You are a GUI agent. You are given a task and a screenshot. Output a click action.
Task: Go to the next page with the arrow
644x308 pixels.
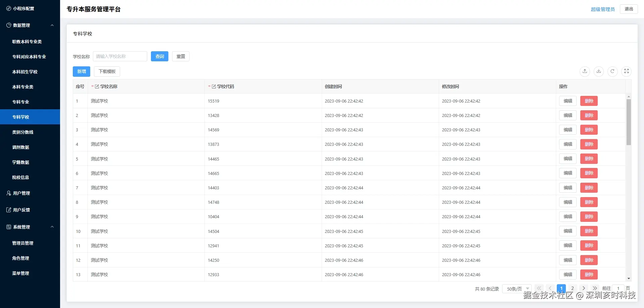(x=584, y=288)
